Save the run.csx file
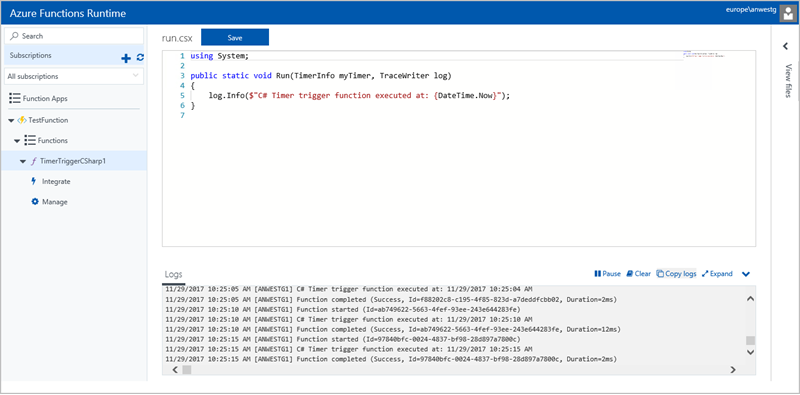Screen dimensions: 800x395 [235, 38]
